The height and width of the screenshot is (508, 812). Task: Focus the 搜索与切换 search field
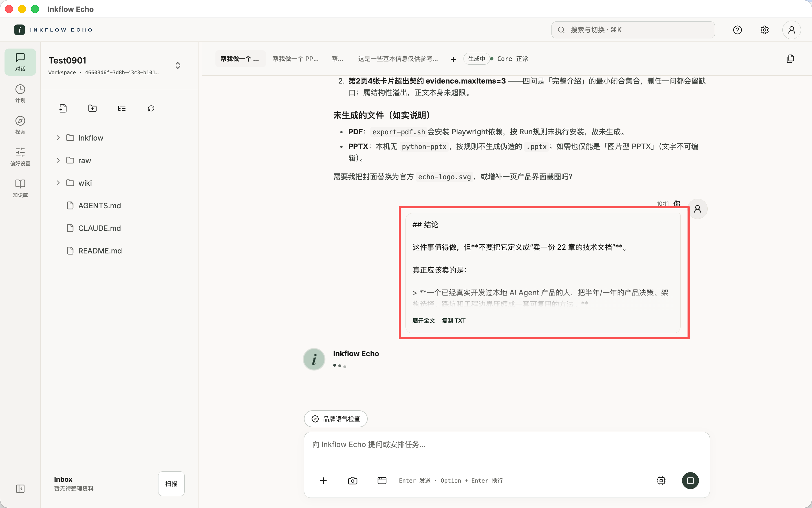633,30
